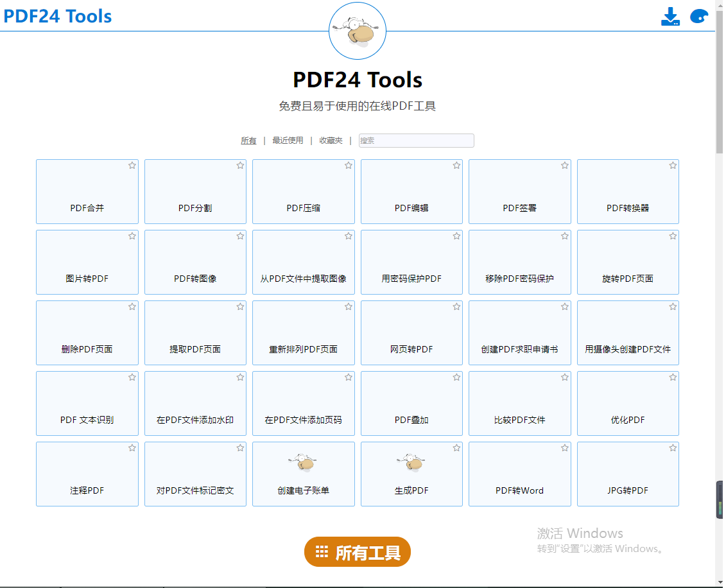Toggle favorite star on 创建PDF求职申请书
726x588 pixels.
pyautogui.click(x=565, y=306)
